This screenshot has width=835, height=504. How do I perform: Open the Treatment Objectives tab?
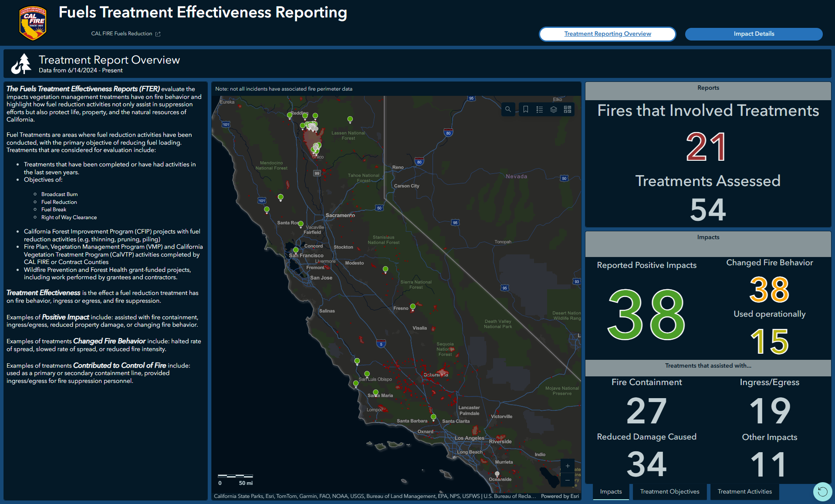[x=669, y=492]
